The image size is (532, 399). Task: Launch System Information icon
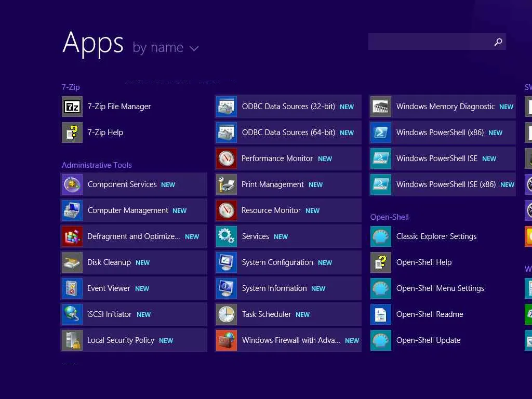pyautogui.click(x=227, y=288)
